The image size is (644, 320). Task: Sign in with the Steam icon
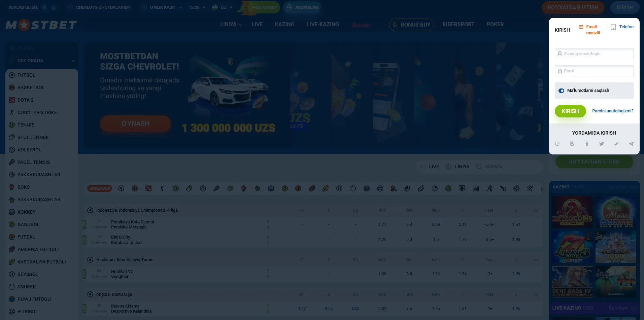[x=616, y=144]
